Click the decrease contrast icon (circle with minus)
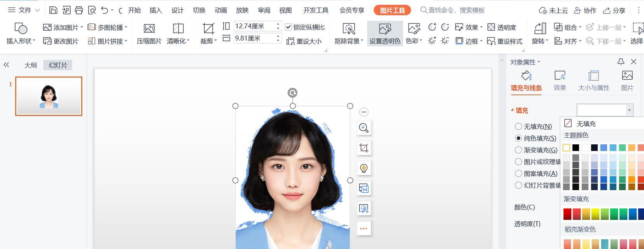Screen dimensions: 644x249 pyautogui.click(x=445, y=27)
